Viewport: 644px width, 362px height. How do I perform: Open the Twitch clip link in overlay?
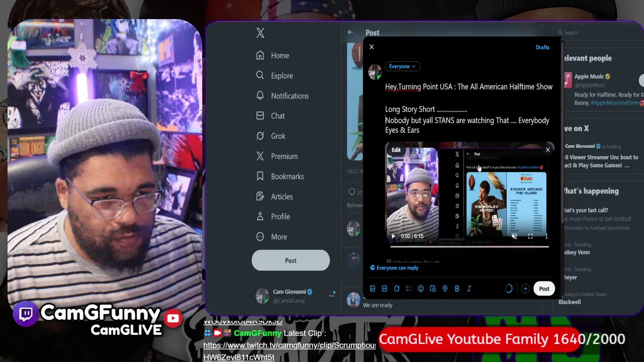290,351
